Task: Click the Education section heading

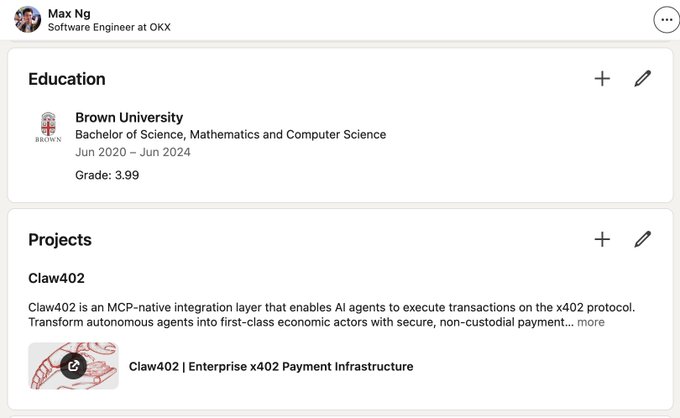Action: point(67,79)
